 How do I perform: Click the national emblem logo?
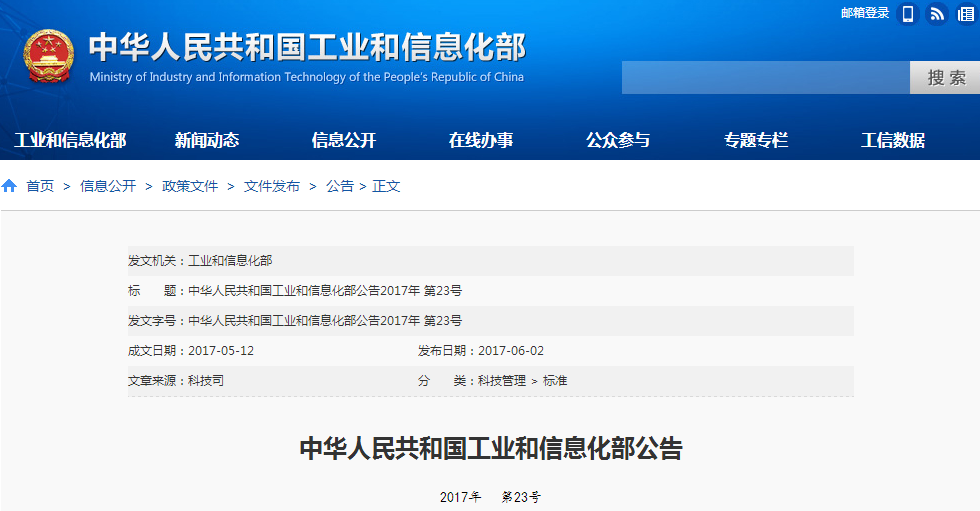pos(48,56)
